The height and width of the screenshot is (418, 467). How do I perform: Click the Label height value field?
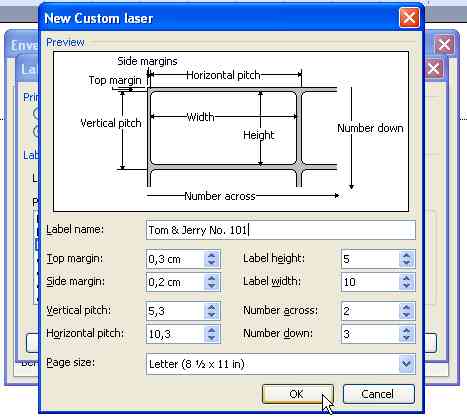[370, 259]
